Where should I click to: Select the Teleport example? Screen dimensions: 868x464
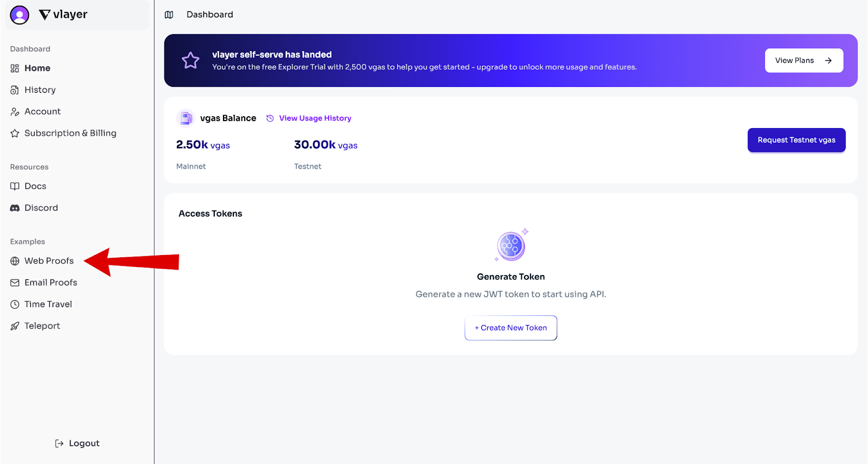point(42,326)
